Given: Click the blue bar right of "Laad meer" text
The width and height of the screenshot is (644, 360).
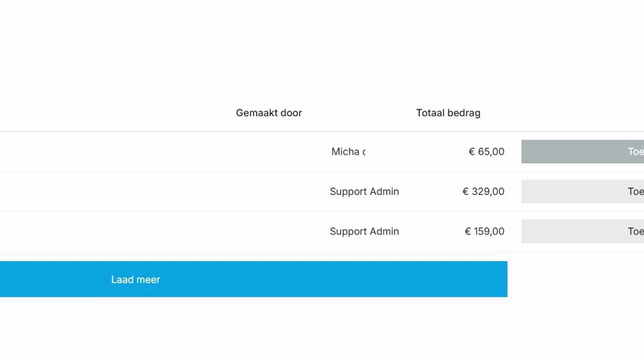Looking at the screenshot, I should (x=345, y=279).
